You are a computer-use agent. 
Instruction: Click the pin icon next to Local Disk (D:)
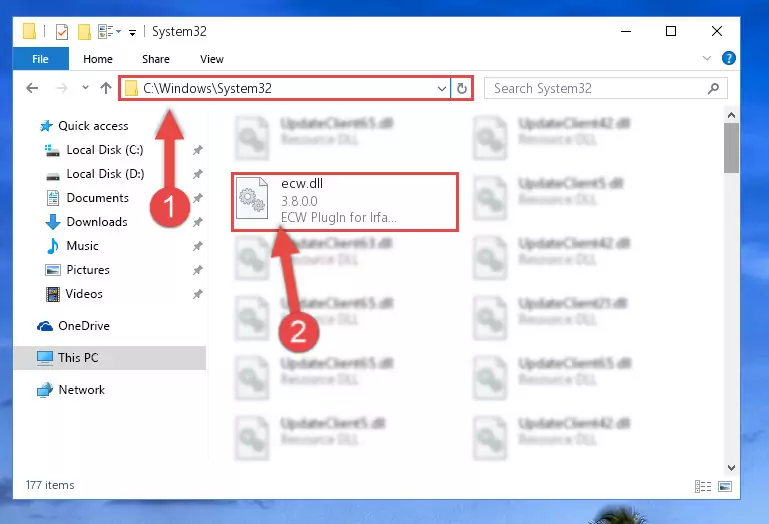point(198,174)
